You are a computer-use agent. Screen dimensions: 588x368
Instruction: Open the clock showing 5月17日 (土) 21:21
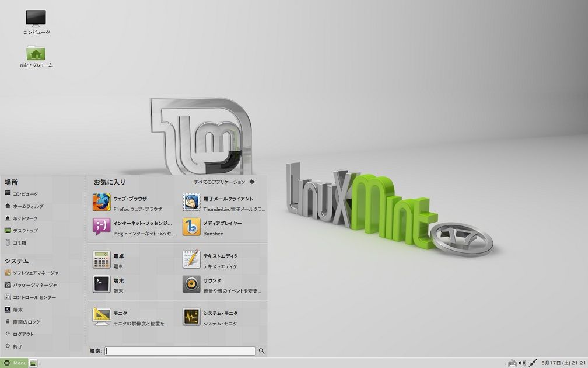tap(563, 363)
